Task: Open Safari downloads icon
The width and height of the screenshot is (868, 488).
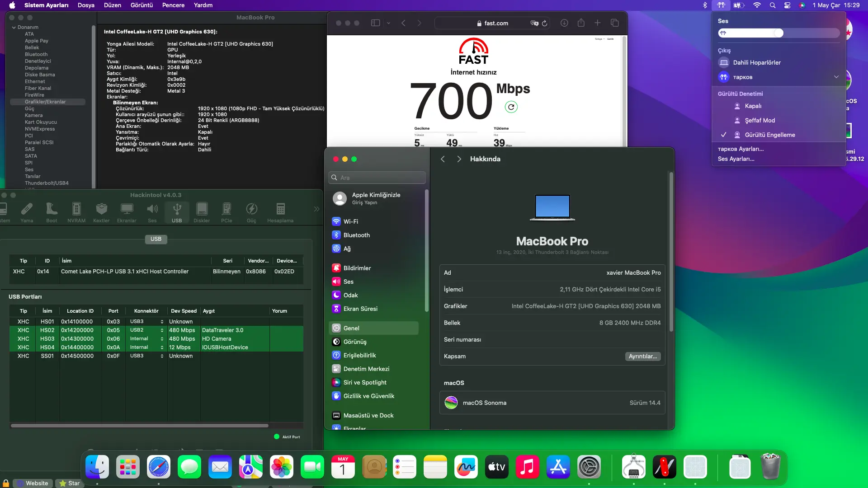Action: tap(564, 23)
